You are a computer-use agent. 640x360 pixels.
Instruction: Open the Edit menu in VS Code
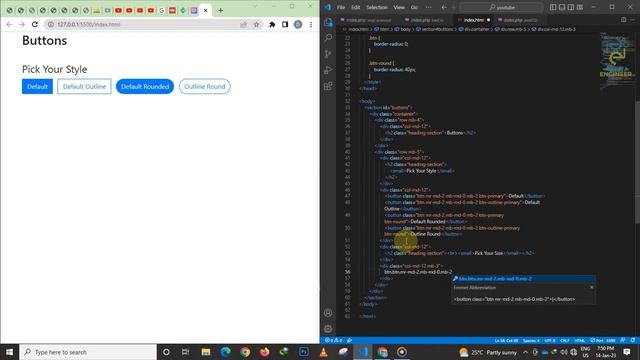(x=356, y=7)
